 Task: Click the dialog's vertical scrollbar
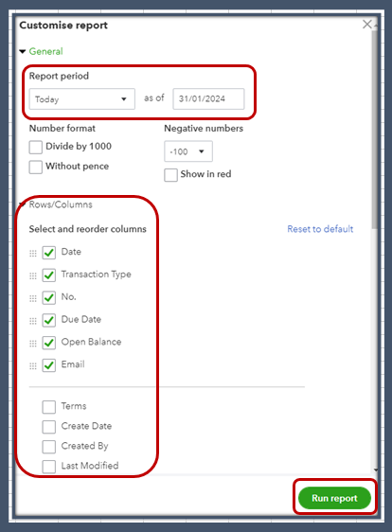374,130
